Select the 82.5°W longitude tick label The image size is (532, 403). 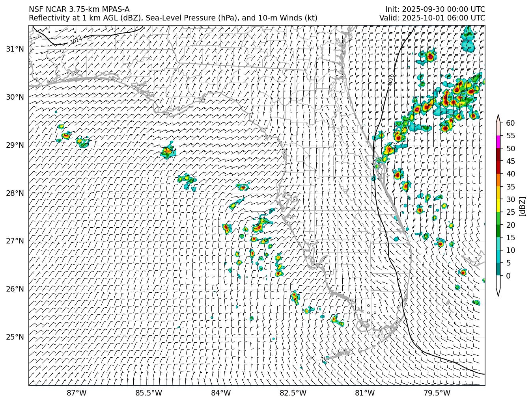tap(293, 393)
